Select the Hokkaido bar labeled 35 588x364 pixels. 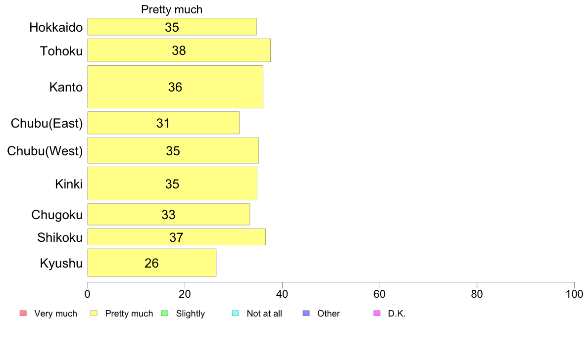click(x=172, y=27)
